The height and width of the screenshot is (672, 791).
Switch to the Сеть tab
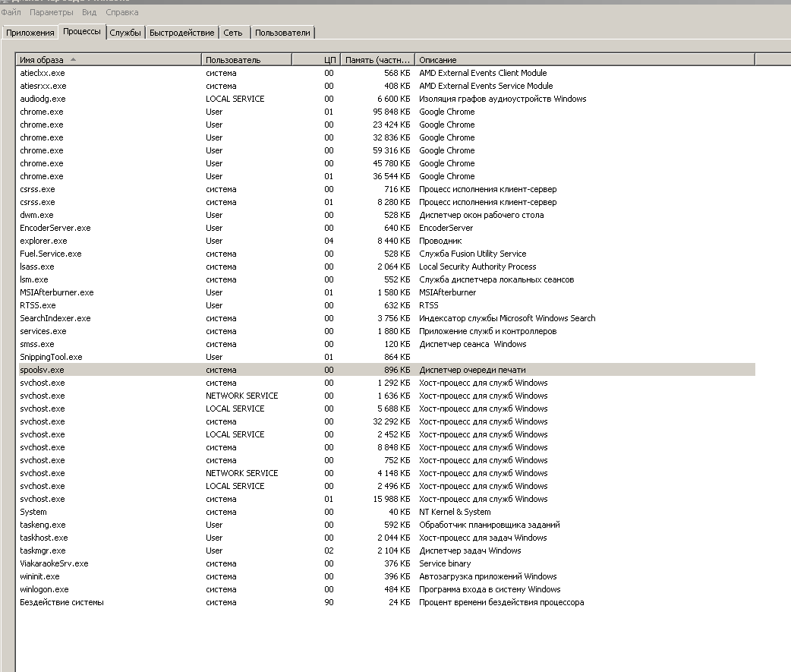(x=233, y=33)
